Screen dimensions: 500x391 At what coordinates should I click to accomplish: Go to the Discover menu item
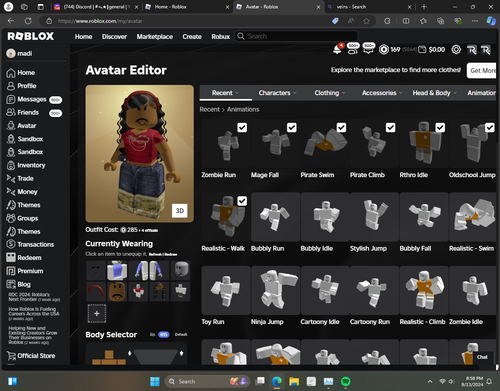coord(114,37)
